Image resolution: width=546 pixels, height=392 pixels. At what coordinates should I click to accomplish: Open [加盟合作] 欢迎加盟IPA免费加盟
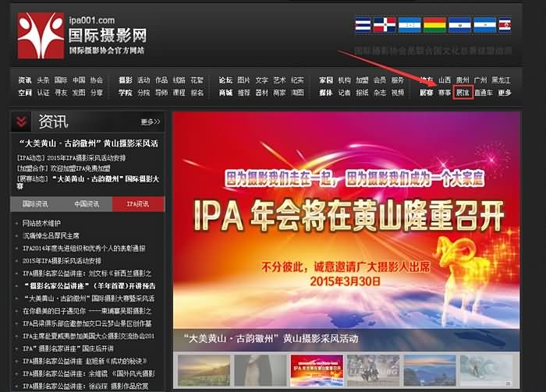click(64, 168)
